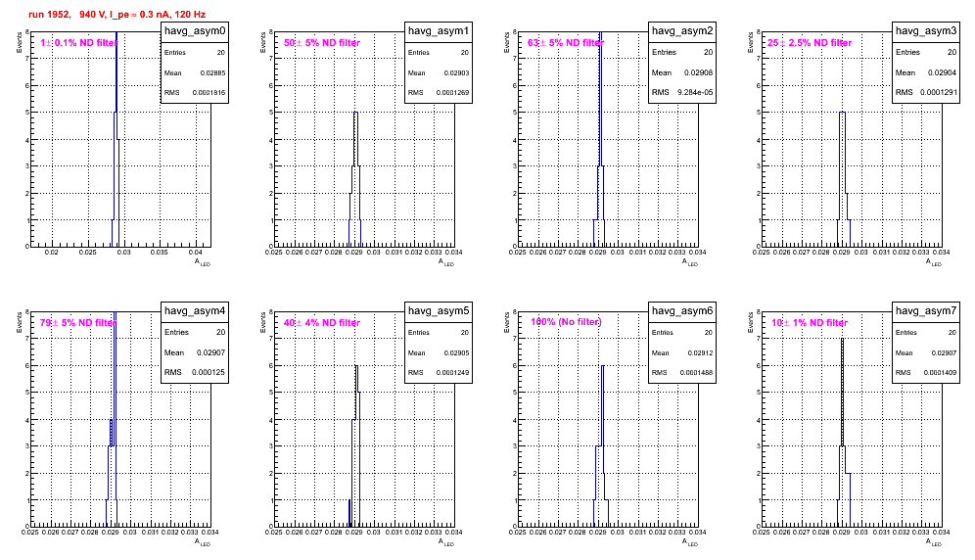Select the Entries row in havg_asym0 box
This screenshot has width=975, height=560.
click(x=195, y=53)
